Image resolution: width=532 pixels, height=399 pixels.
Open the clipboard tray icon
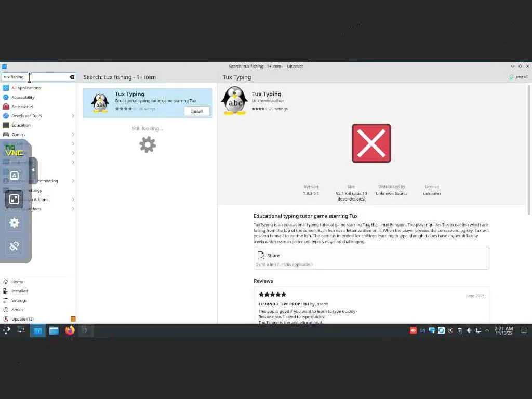[460, 330]
